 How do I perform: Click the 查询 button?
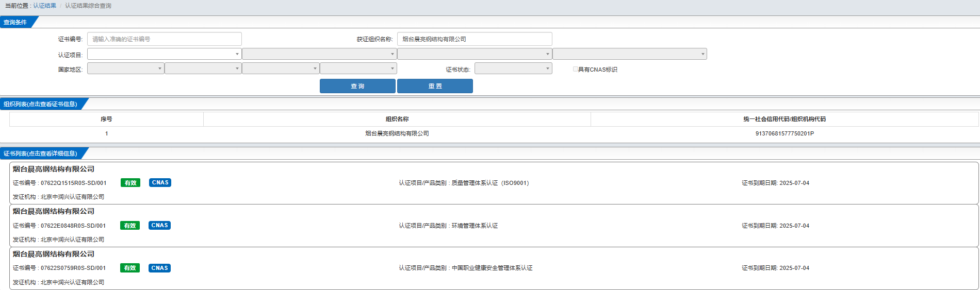tap(357, 86)
